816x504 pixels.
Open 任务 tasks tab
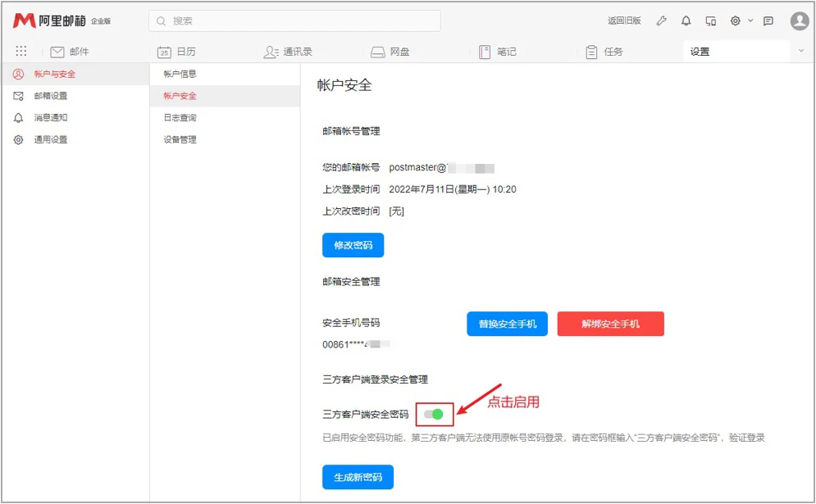tap(604, 52)
